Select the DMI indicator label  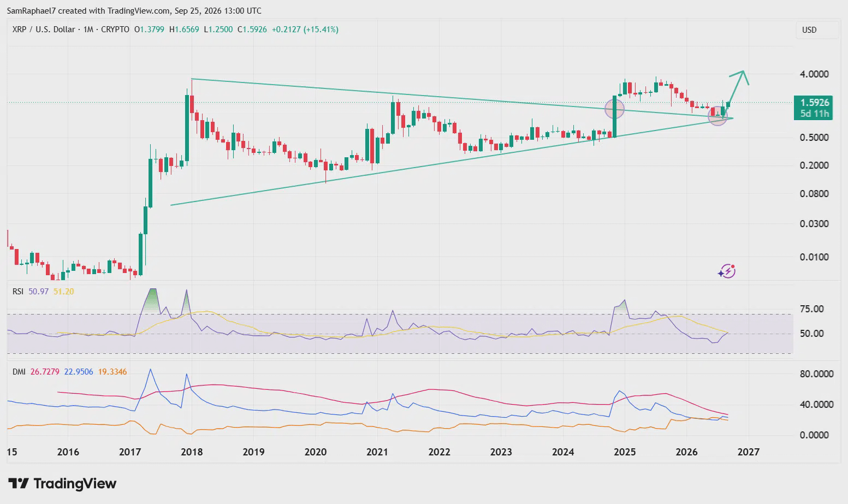click(19, 372)
